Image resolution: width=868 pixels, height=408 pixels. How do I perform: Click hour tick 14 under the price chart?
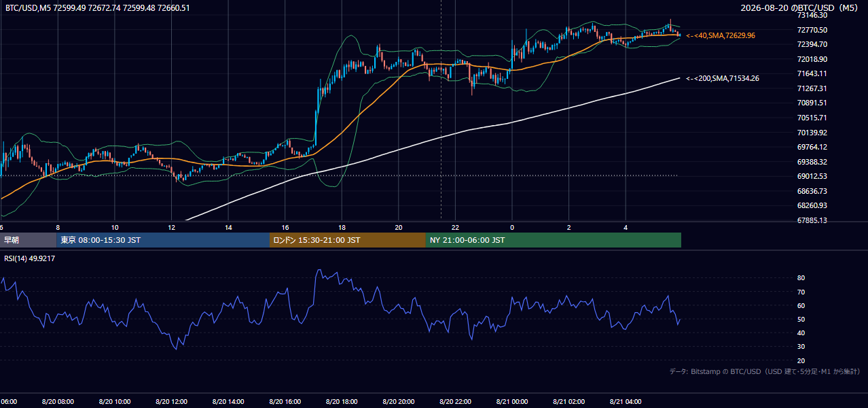[x=228, y=227]
